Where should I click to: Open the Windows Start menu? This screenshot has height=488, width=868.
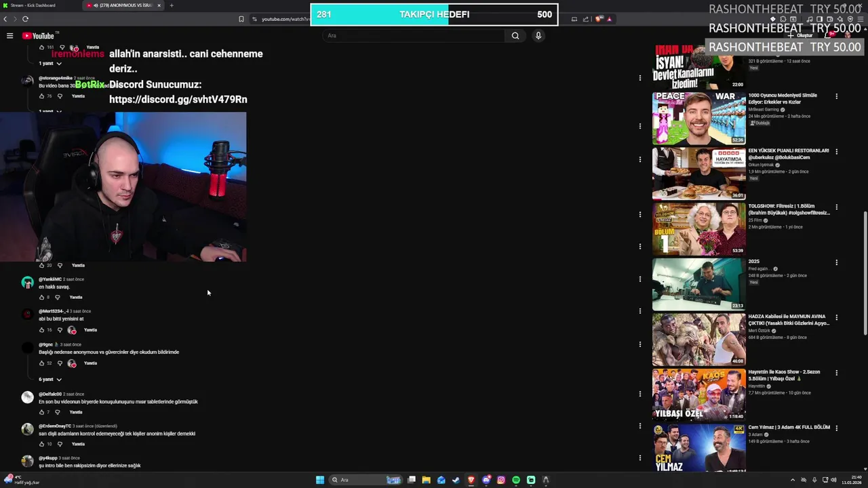coord(320,480)
